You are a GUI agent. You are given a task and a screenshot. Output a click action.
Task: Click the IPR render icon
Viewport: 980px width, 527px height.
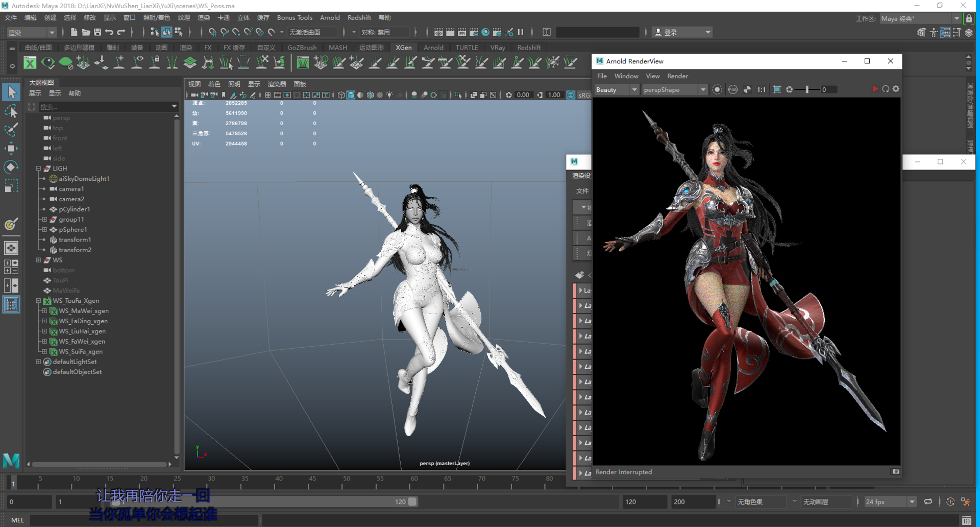462,32
